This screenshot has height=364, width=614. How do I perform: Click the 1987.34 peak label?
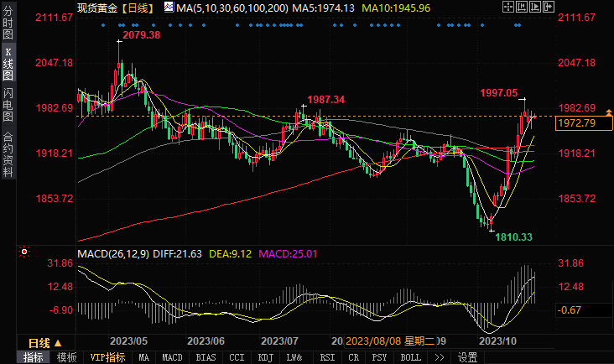click(325, 100)
